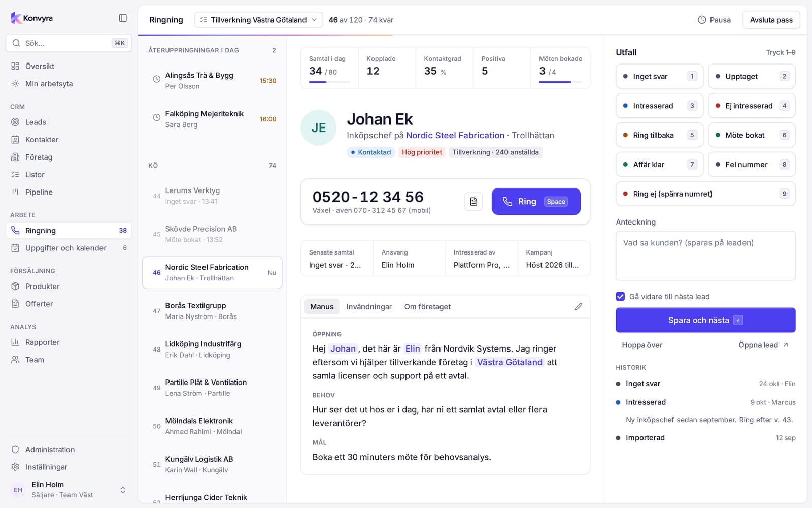Image resolution: width=812 pixels, height=508 pixels.
Task: Open Offerter in the sidebar
Action: (x=69, y=304)
